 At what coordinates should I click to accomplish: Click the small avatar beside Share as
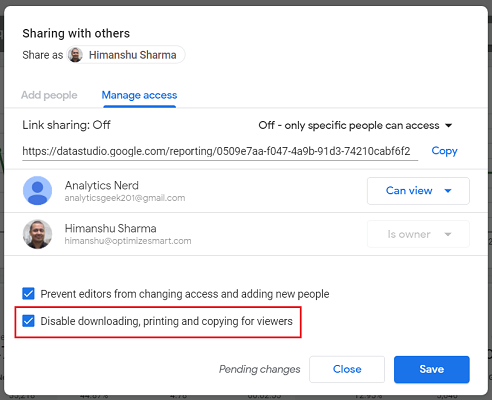pos(75,55)
